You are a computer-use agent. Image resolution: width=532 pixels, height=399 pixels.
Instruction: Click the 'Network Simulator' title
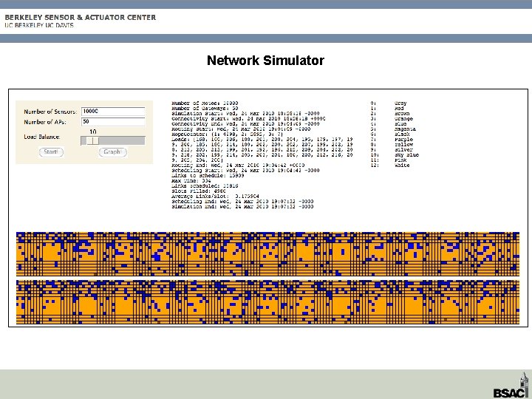click(265, 61)
